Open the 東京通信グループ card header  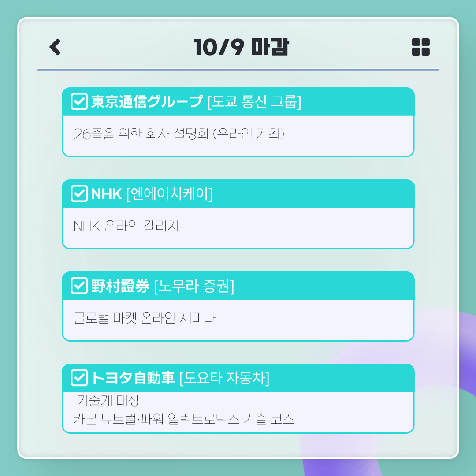click(238, 102)
